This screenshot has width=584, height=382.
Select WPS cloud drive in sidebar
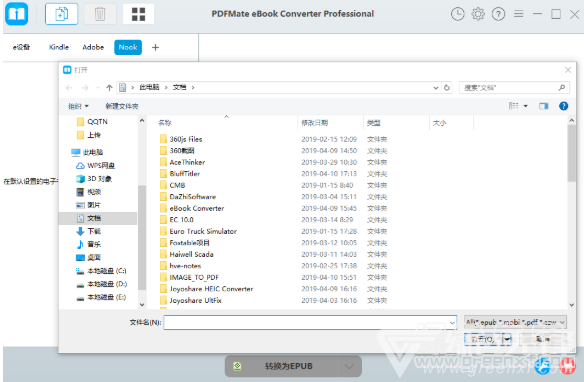[x=96, y=166]
